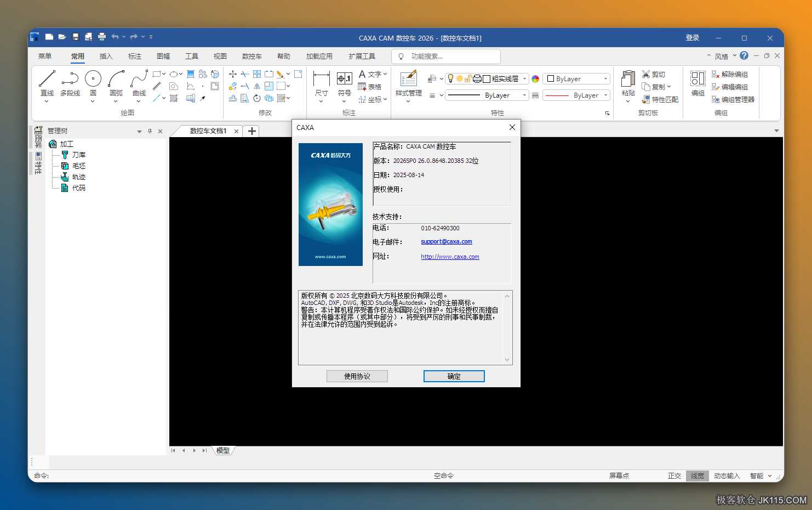Toggle the layer print icon in layer box
812x510 pixels.
click(x=477, y=79)
